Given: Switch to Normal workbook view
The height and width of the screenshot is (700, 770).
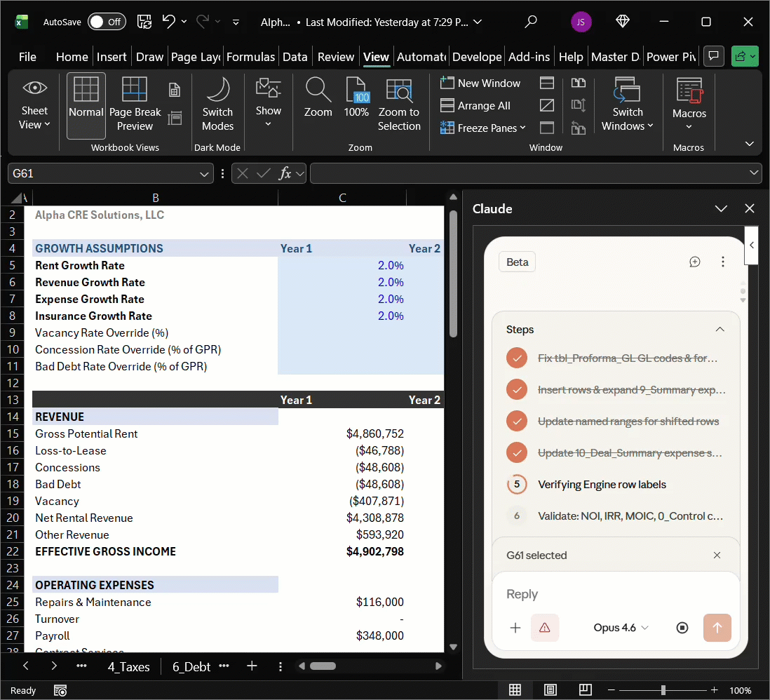Looking at the screenshot, I should [x=86, y=104].
